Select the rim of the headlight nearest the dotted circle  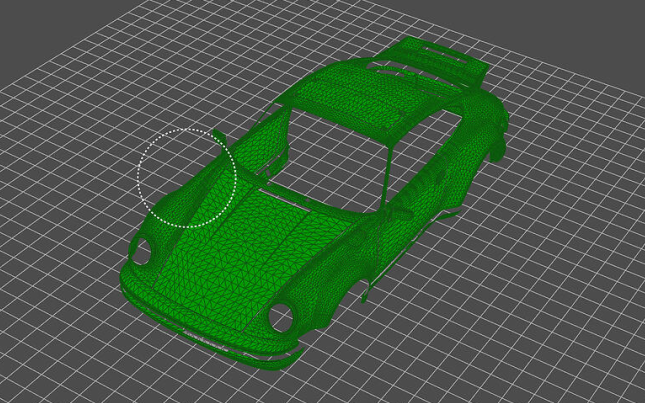[x=141, y=252]
